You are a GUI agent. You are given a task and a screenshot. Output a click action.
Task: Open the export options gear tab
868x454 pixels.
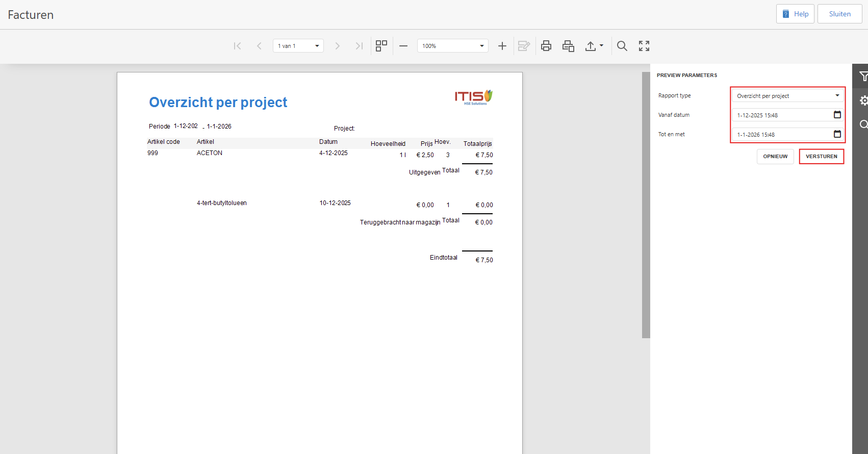tap(863, 100)
